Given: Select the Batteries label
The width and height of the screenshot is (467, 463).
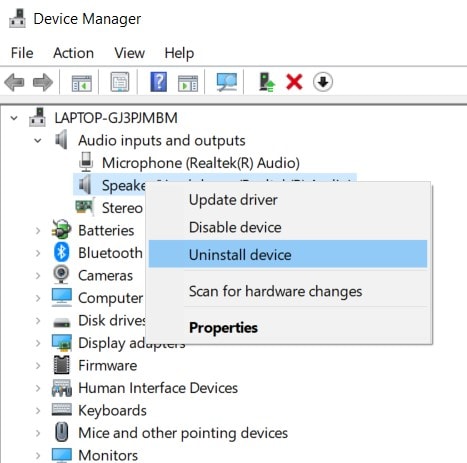Looking at the screenshot, I should pyautogui.click(x=106, y=230).
